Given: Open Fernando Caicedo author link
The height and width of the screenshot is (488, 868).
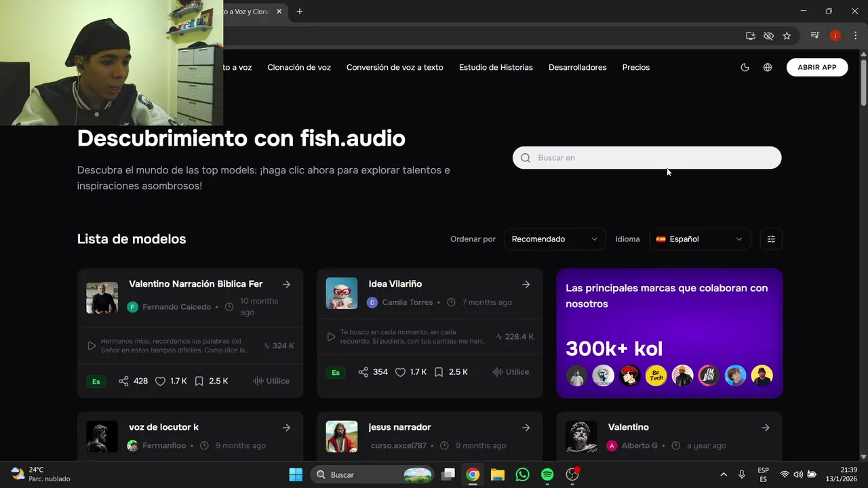Looking at the screenshot, I should [176, 307].
